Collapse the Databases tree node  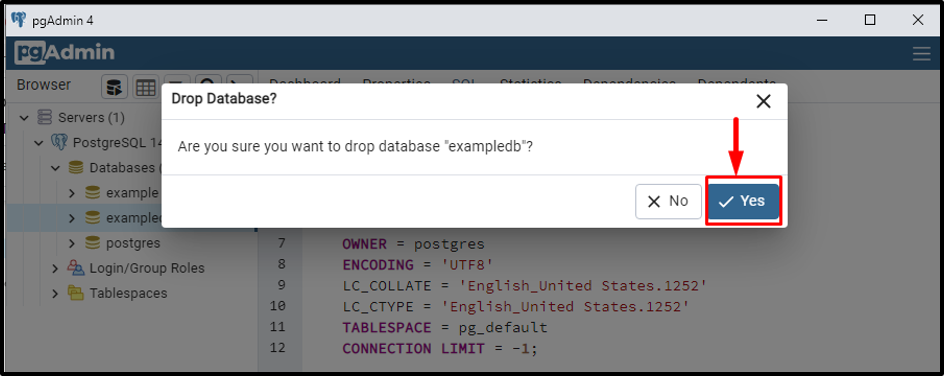55,168
